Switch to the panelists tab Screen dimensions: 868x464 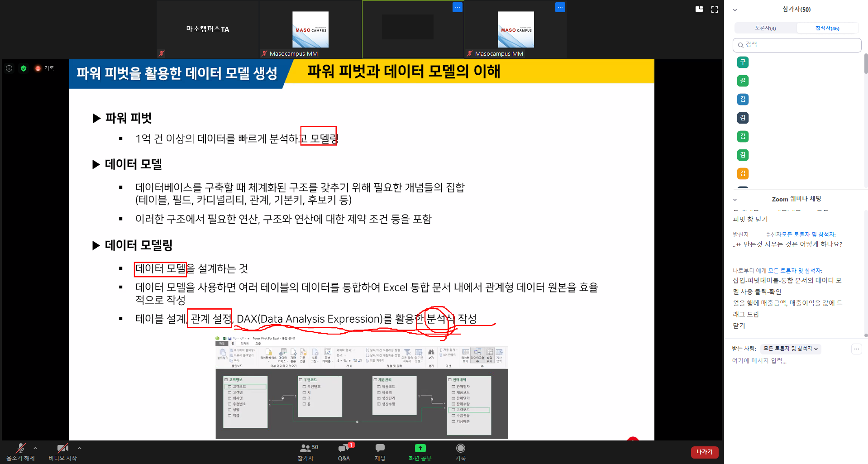coord(765,28)
